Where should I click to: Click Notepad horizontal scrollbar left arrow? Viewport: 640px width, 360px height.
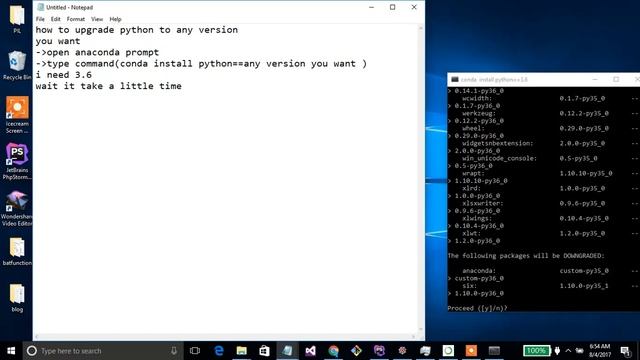point(37,337)
